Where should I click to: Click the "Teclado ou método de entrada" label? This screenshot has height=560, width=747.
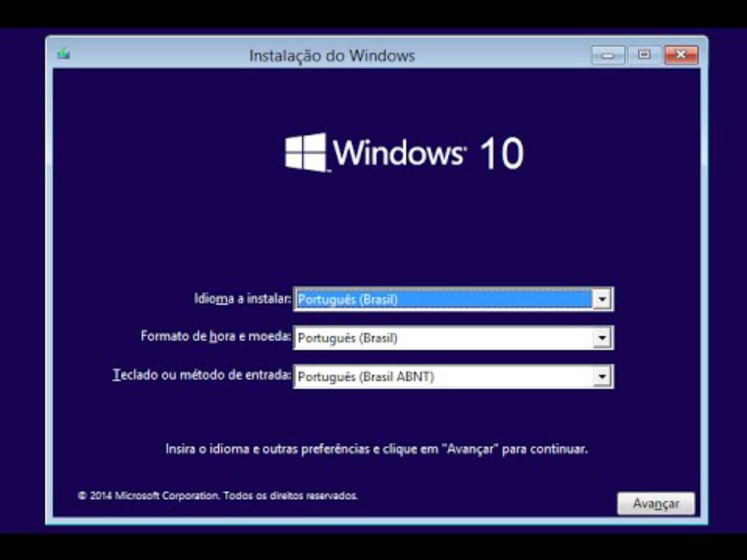tap(201, 375)
